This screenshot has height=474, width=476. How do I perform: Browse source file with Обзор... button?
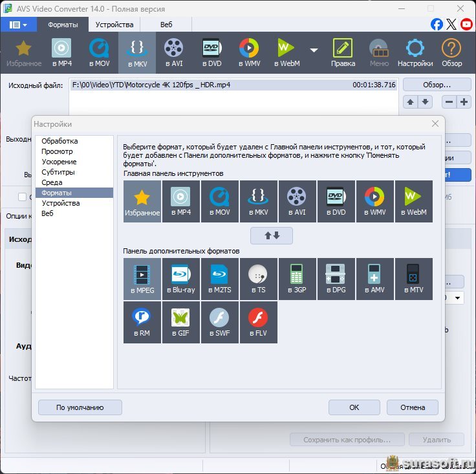tap(437, 85)
